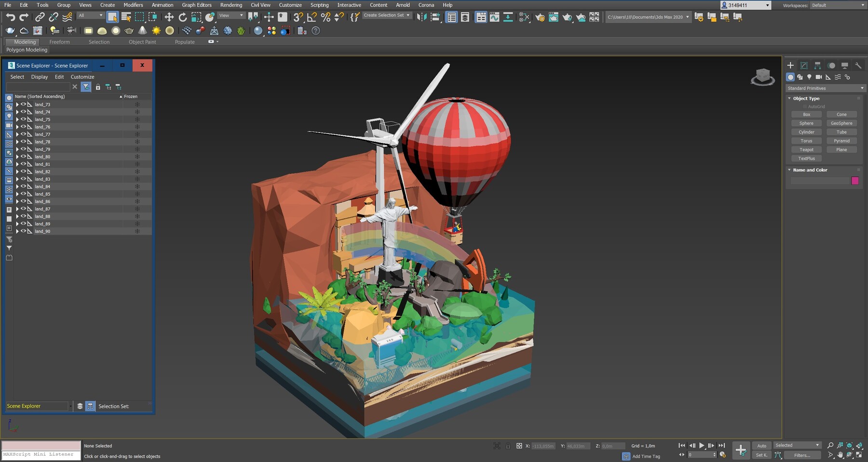Screen dimensions: 868x462
Task: Toggle the Percent Snap icon
Action: pos(325,17)
